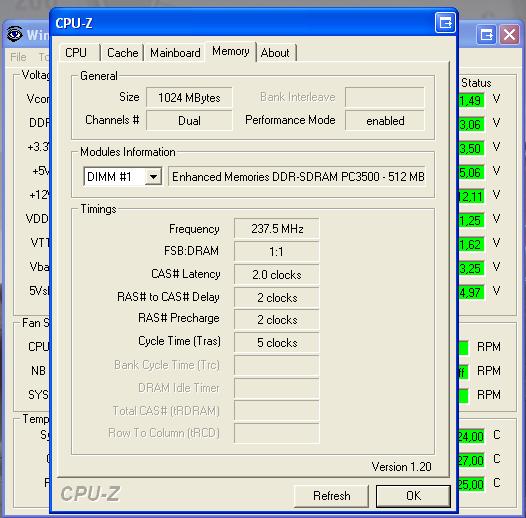Click background window's restore icon button
This screenshot has height=518, width=526.
(x=486, y=34)
